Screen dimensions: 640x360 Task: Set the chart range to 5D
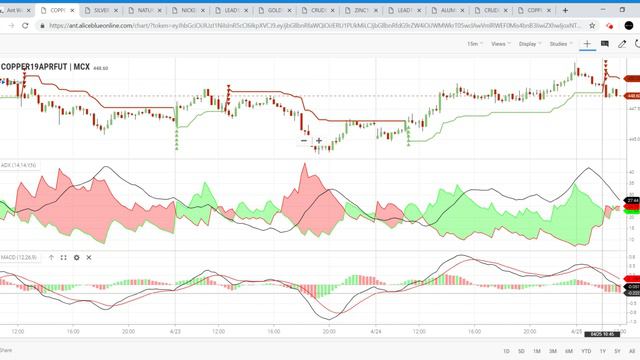[x=521, y=351]
